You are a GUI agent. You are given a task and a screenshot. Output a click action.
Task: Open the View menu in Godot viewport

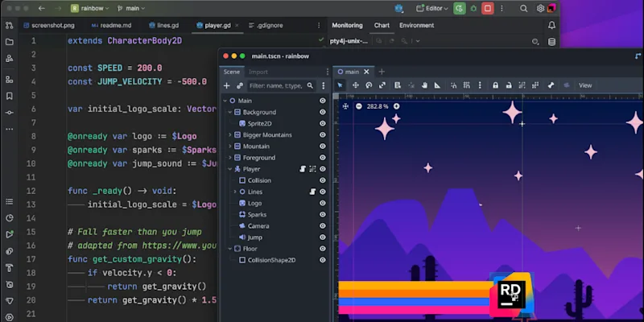coord(585,85)
